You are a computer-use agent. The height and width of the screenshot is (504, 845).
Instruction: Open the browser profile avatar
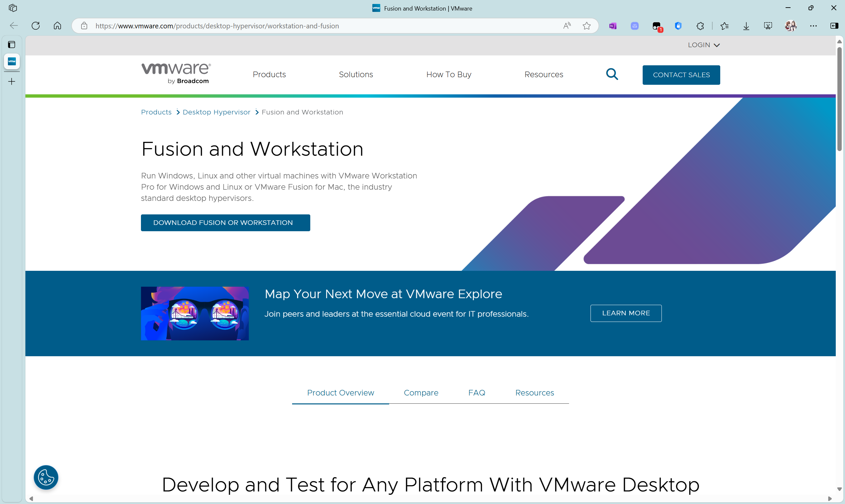[791, 26]
